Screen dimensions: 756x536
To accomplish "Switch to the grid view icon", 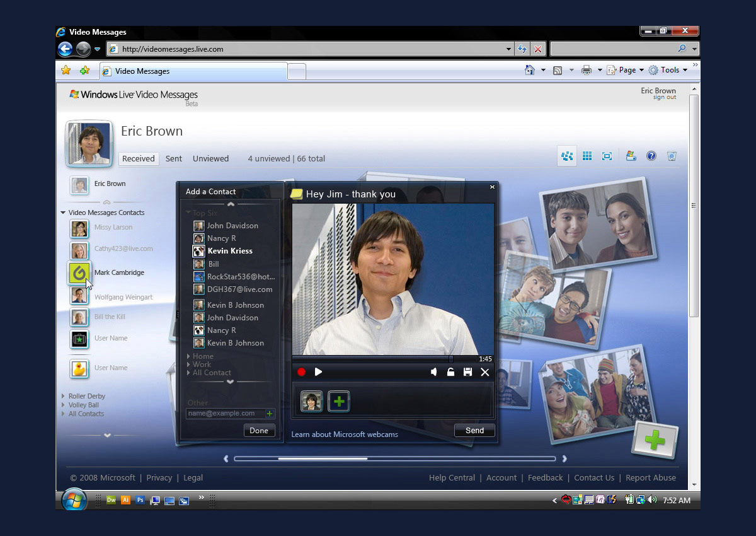I will coord(587,156).
